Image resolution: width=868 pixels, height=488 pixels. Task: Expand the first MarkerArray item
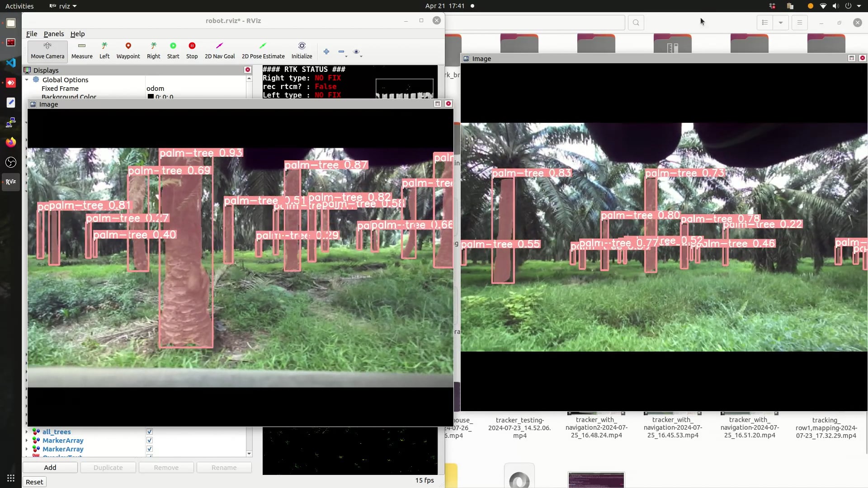point(26,440)
